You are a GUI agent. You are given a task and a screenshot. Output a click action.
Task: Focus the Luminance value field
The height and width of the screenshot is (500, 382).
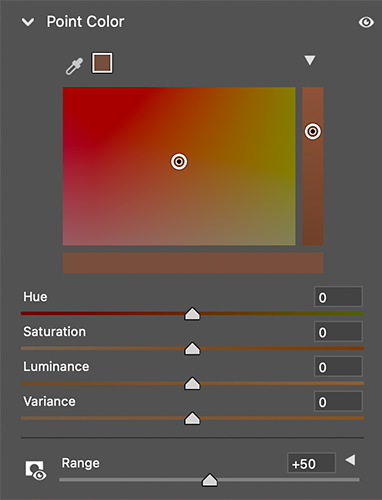click(x=338, y=367)
